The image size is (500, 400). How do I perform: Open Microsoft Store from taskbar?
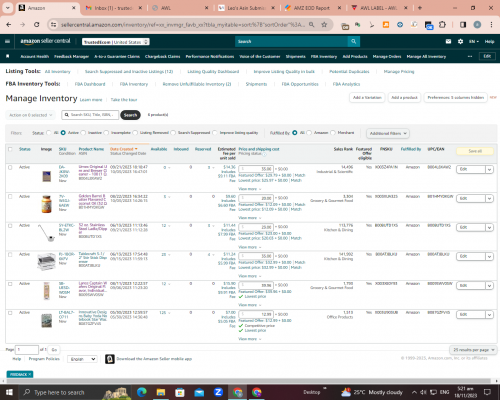pyautogui.click(x=180, y=392)
